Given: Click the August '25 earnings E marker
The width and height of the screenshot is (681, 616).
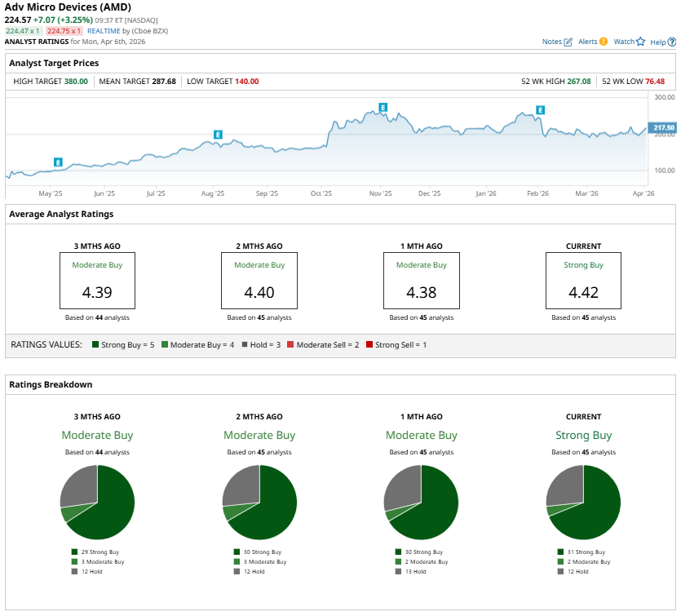Looking at the screenshot, I should click(x=218, y=135).
